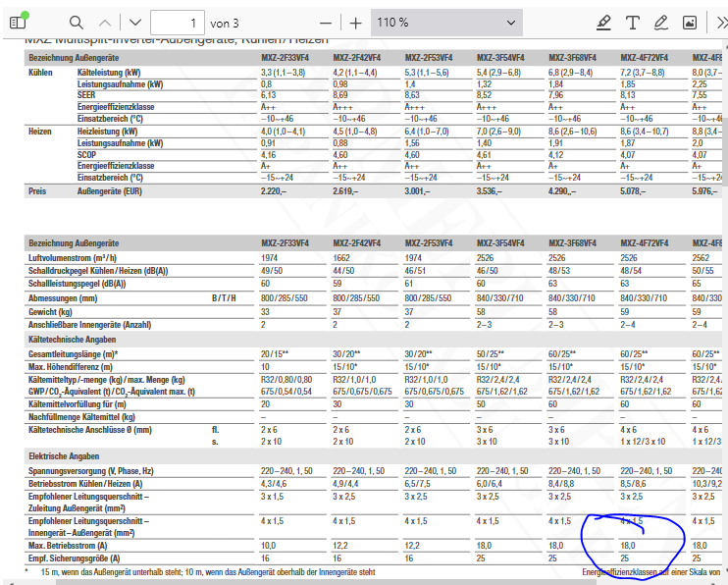
Task: Click Schallleistungspegel value 65
Action: (697, 284)
